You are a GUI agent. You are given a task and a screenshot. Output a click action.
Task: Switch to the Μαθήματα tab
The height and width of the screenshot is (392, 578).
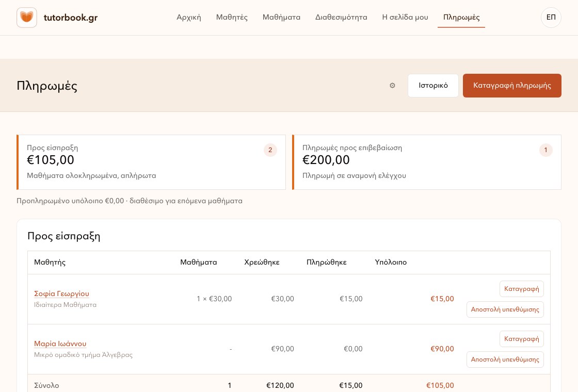[x=281, y=18]
